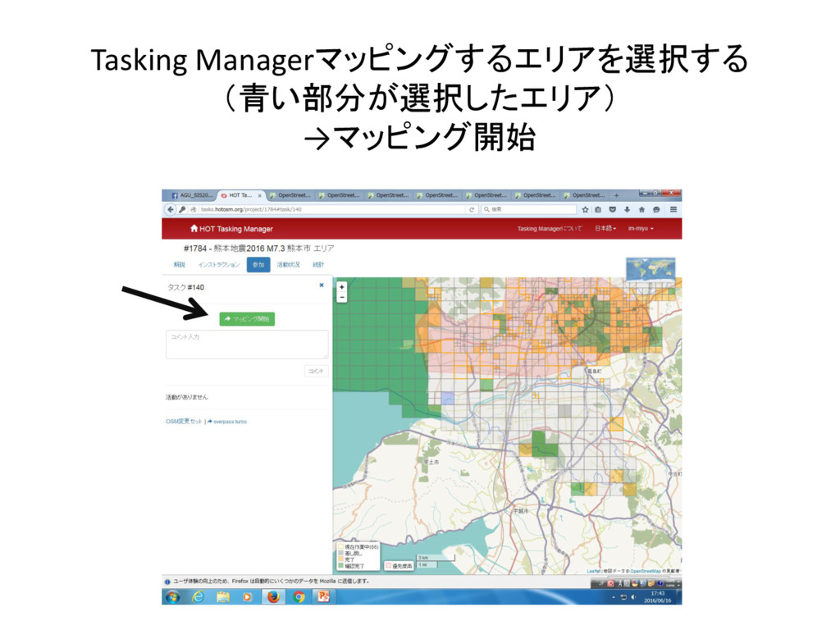
Task: Click the world overview minimap thumbnail
Action: pyautogui.click(x=651, y=269)
